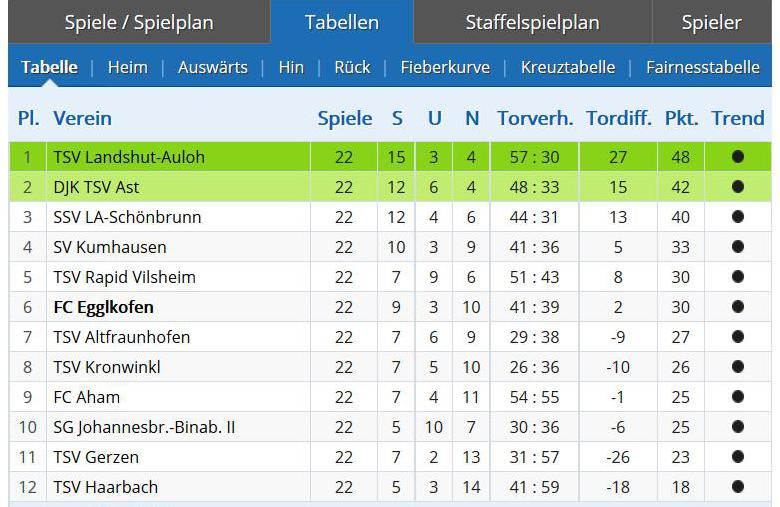
Task: Click trend dot icon for TSV Landshut-Auloh
Action: coord(738,157)
